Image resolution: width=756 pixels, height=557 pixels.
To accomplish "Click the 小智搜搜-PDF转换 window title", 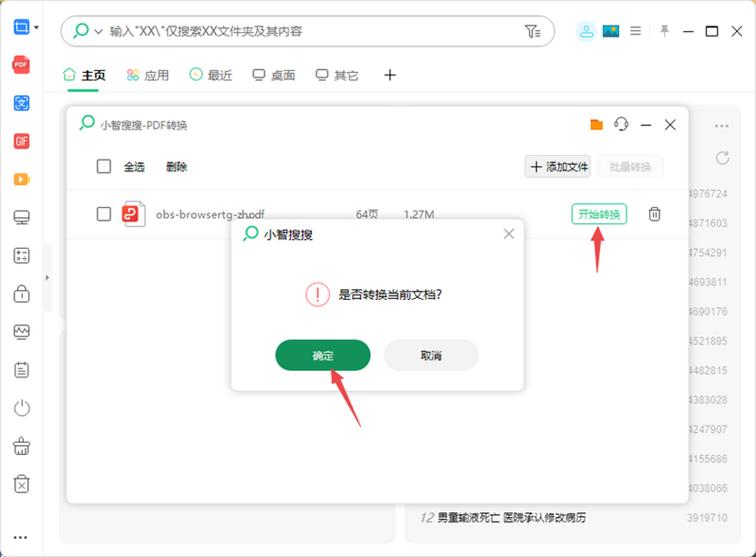I will 144,125.
